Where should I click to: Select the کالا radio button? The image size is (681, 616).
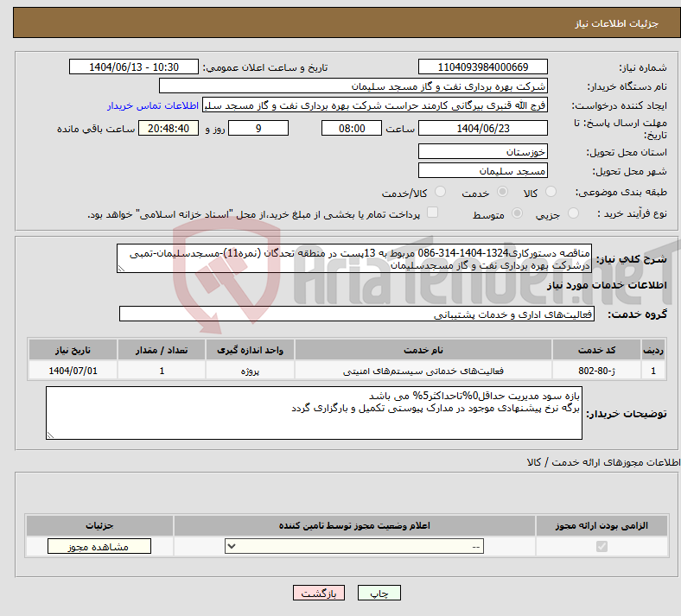pyautogui.click(x=551, y=192)
